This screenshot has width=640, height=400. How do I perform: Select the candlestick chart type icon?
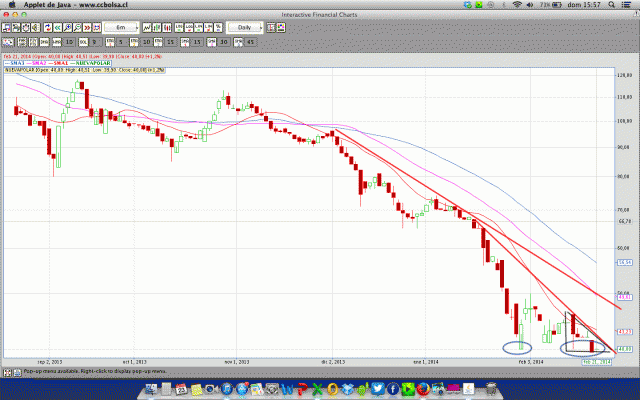(167, 27)
